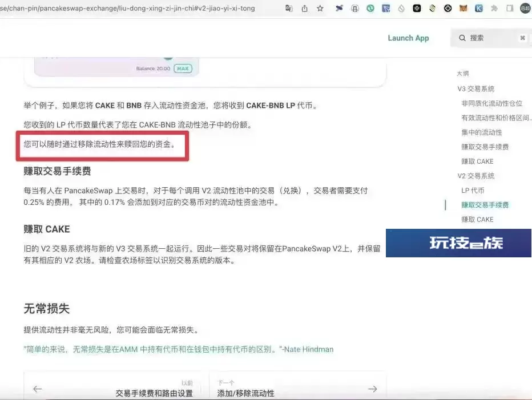Click the share page icon
532x400 pixels.
[x=304, y=8]
